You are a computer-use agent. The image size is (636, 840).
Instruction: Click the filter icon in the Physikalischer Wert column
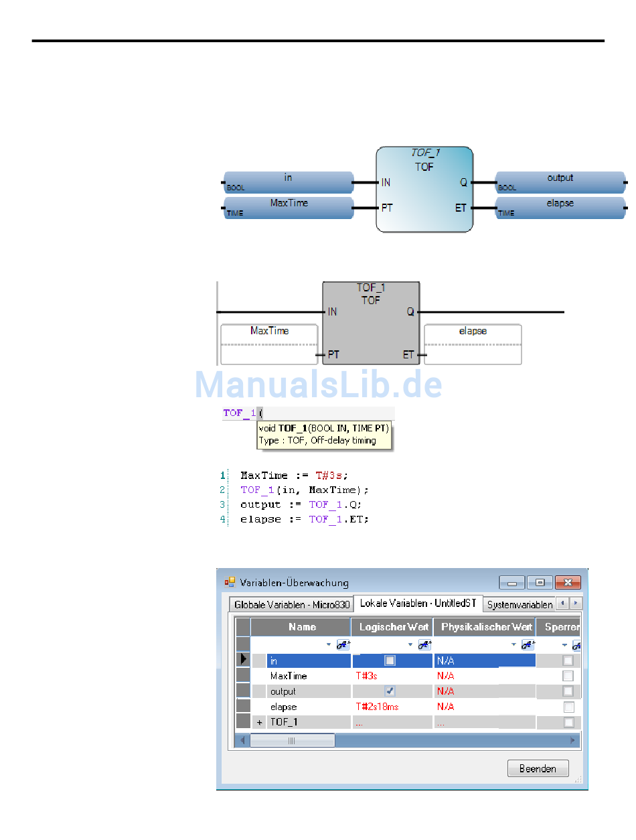(528, 644)
